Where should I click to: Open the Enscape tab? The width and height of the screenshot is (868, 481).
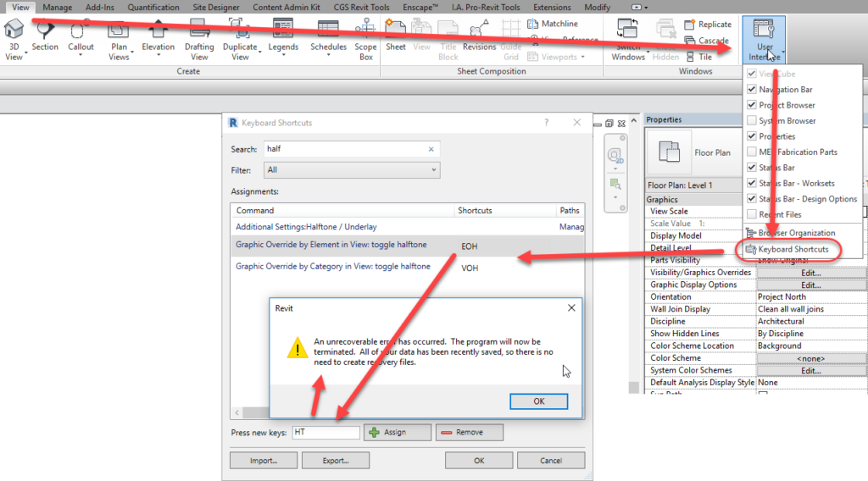click(x=420, y=7)
